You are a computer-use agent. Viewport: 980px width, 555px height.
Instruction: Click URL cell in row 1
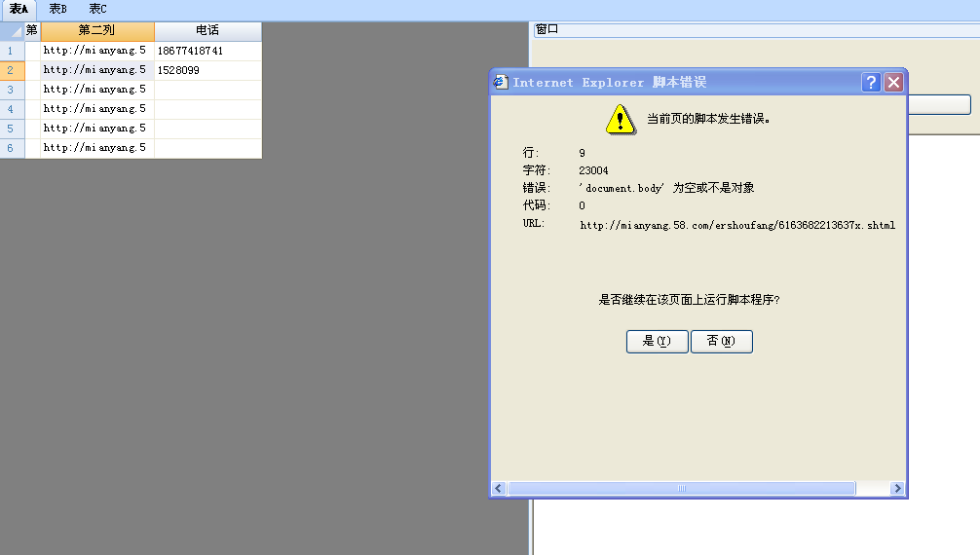96,51
